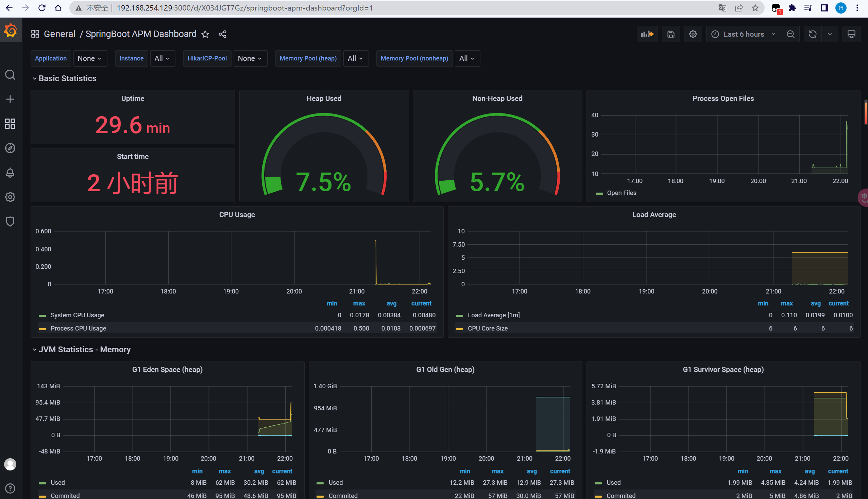Screen dimensions: 868x499
Task: Open the Alerting bell icon
Action: coord(10,172)
